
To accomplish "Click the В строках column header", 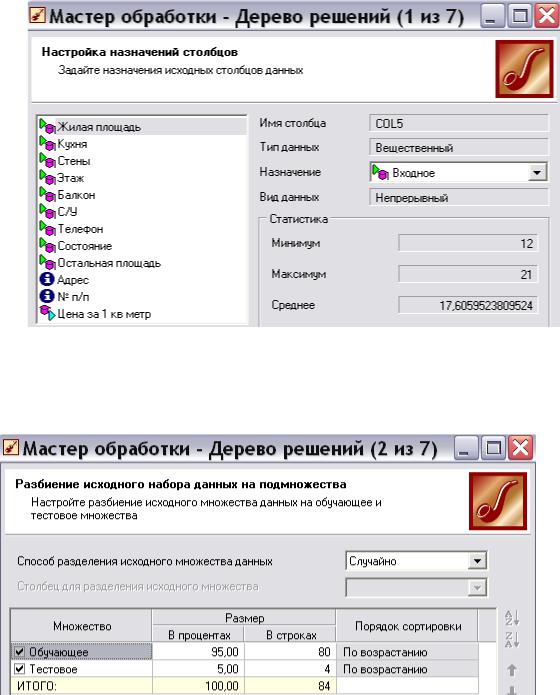I will click(x=290, y=635).
